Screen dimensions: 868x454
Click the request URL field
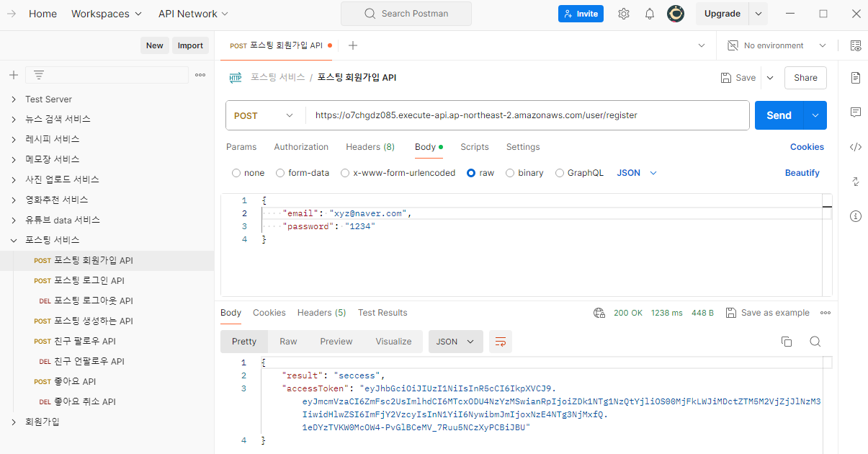tap(527, 115)
